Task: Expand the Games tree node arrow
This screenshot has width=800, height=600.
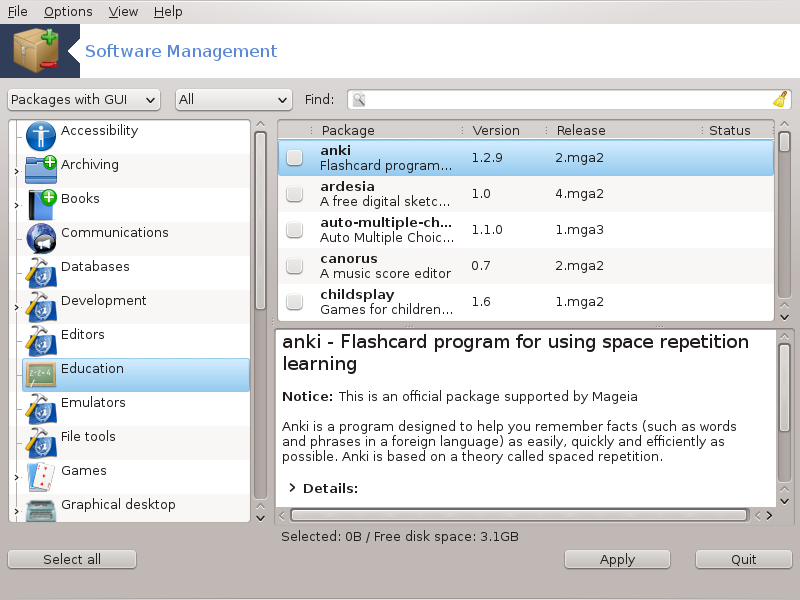Action: (16, 478)
